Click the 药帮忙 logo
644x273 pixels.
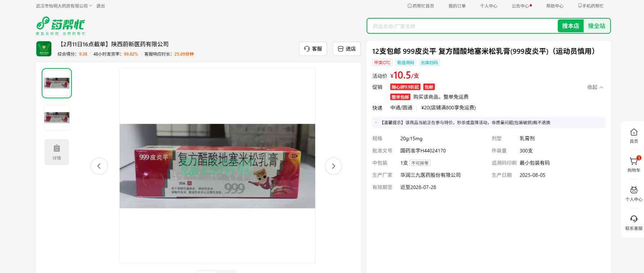(x=60, y=25)
